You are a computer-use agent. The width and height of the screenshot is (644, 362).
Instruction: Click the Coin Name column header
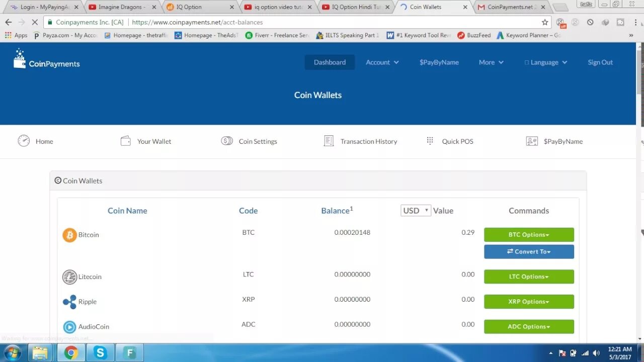click(x=127, y=211)
